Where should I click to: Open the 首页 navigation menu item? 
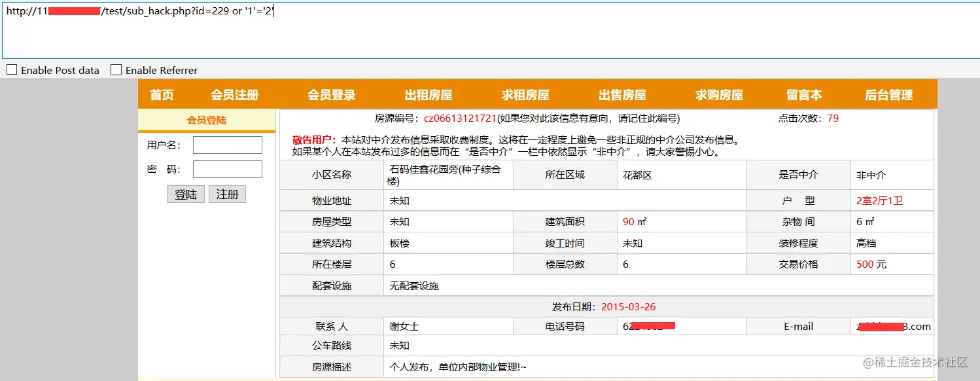(161, 94)
